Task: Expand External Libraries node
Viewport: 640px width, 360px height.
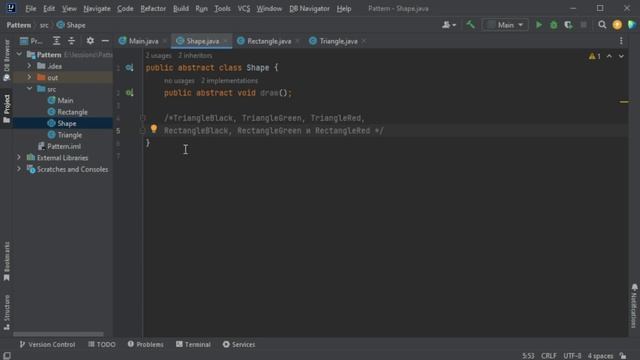Action: [19, 157]
